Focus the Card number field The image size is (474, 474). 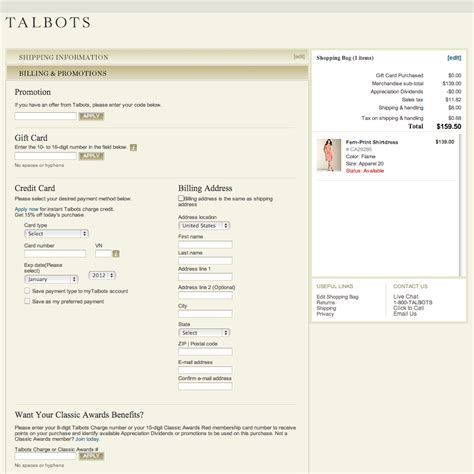click(55, 254)
